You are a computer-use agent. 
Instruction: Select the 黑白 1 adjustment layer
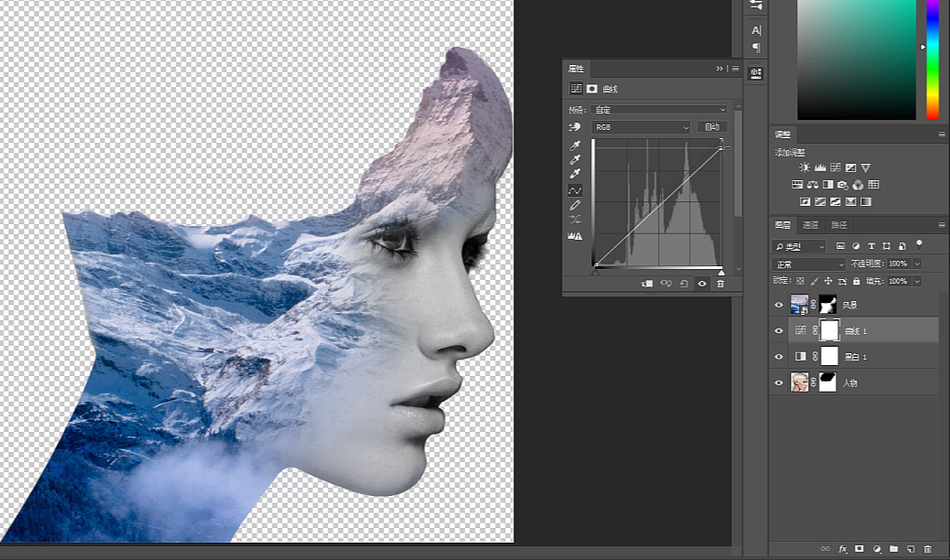pos(854,356)
